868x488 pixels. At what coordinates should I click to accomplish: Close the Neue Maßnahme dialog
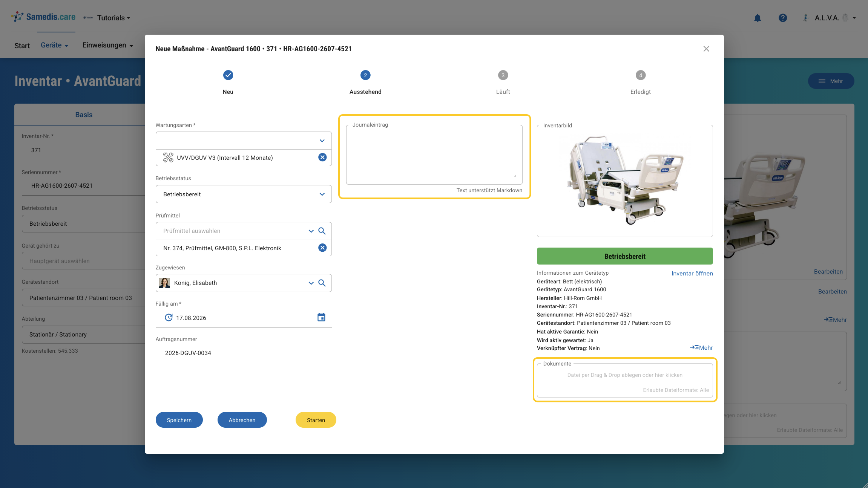(706, 49)
